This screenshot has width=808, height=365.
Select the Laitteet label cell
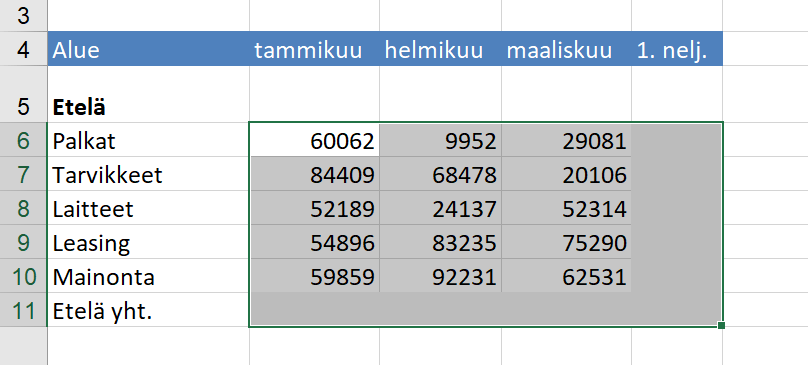(148, 208)
